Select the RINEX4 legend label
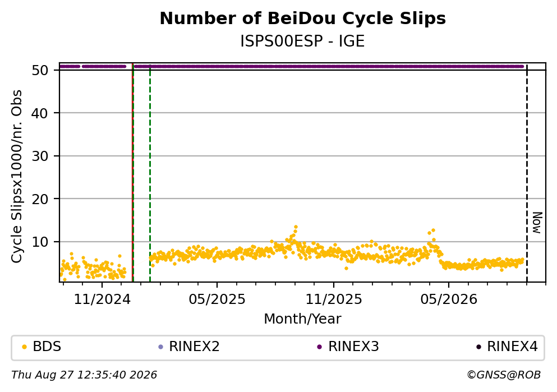This screenshot has width=557, height=392. 512,347
